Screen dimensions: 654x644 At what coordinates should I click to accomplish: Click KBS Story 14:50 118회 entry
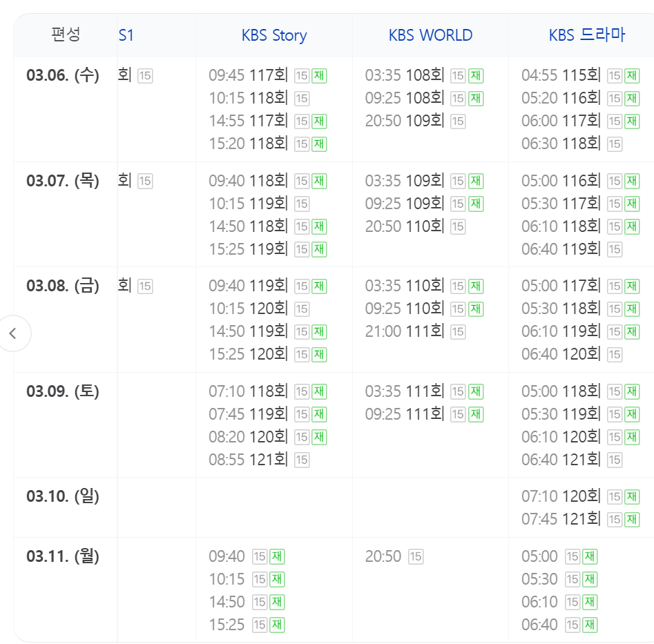pyautogui.click(x=267, y=226)
